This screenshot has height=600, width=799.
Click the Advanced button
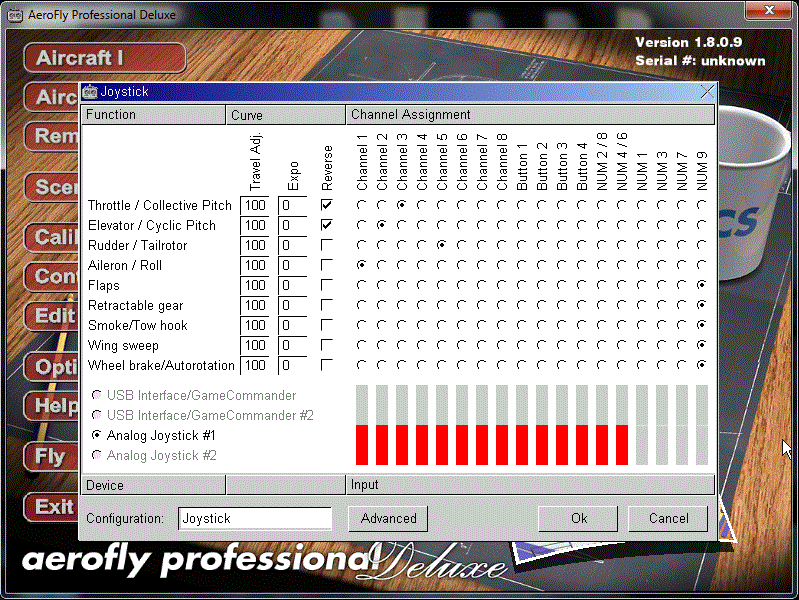click(x=388, y=518)
